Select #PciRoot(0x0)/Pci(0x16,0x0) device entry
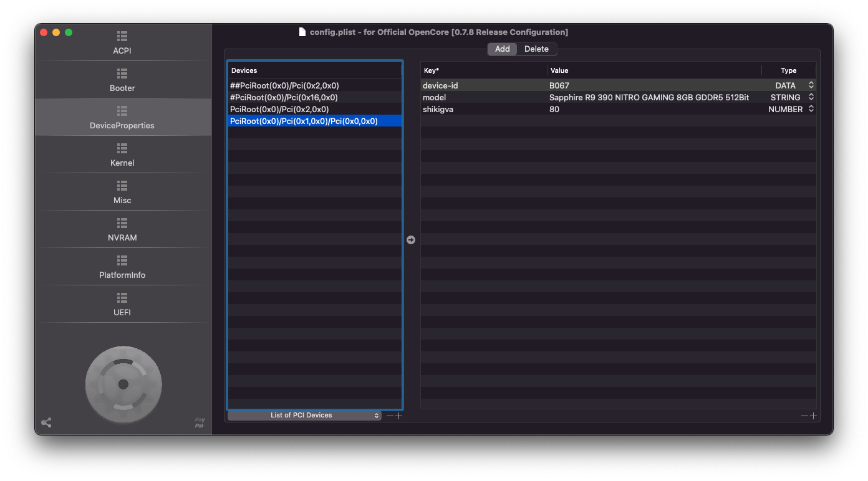868x481 pixels. 284,97
